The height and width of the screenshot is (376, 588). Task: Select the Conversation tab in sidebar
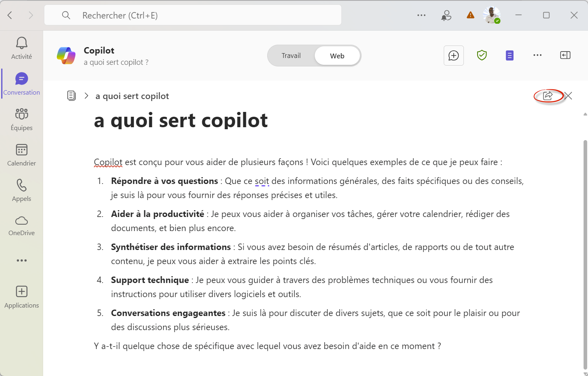pyautogui.click(x=22, y=83)
